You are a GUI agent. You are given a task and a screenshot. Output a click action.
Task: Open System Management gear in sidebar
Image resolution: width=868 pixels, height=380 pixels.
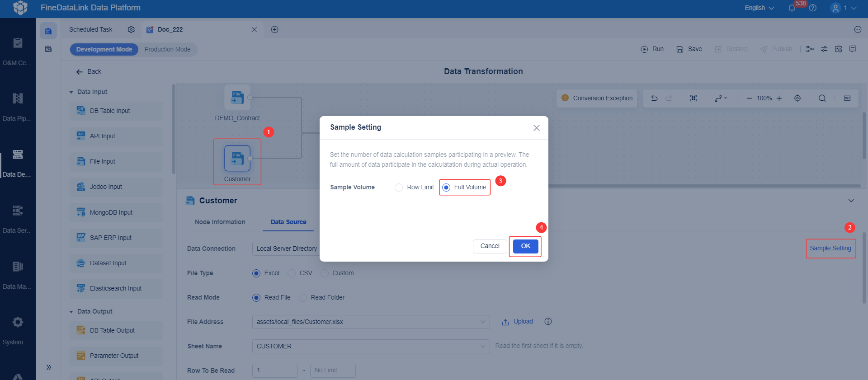click(18, 331)
